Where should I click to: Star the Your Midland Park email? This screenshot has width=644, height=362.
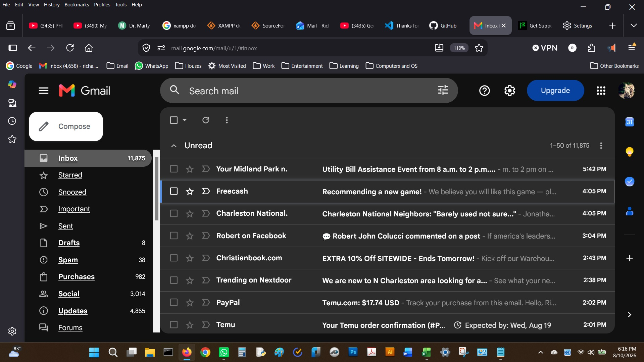[x=190, y=169]
